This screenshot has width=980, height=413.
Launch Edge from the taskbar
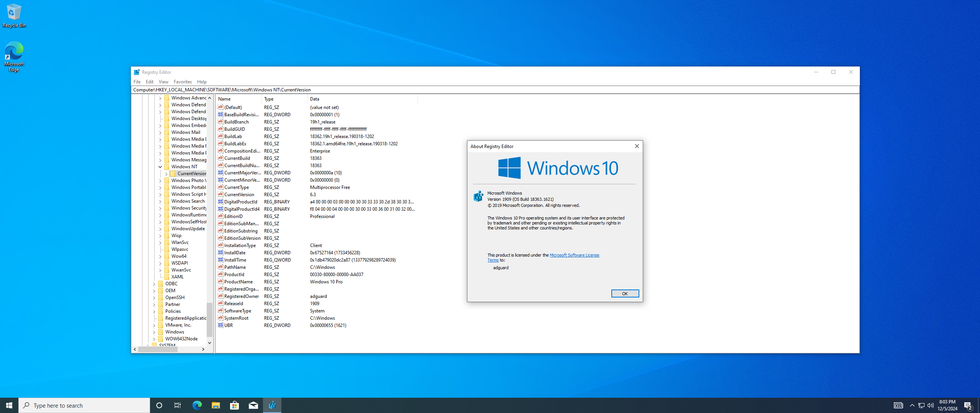197,405
